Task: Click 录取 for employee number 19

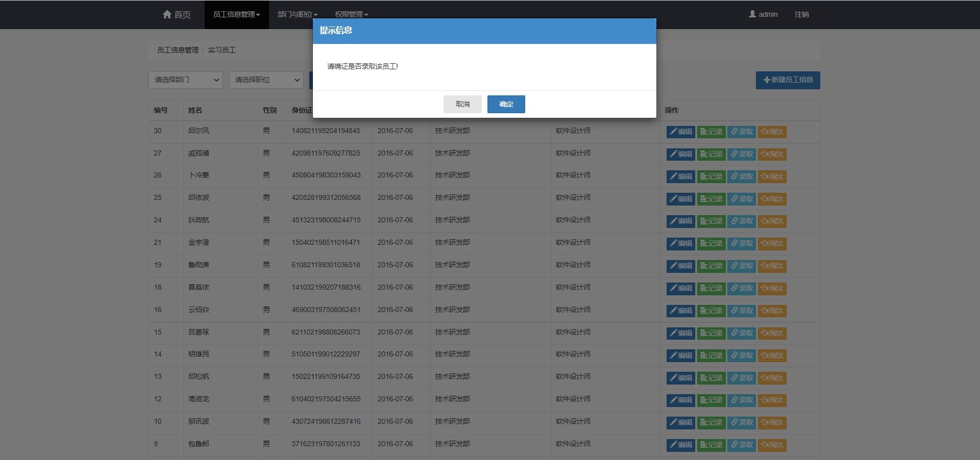Action: point(741,266)
